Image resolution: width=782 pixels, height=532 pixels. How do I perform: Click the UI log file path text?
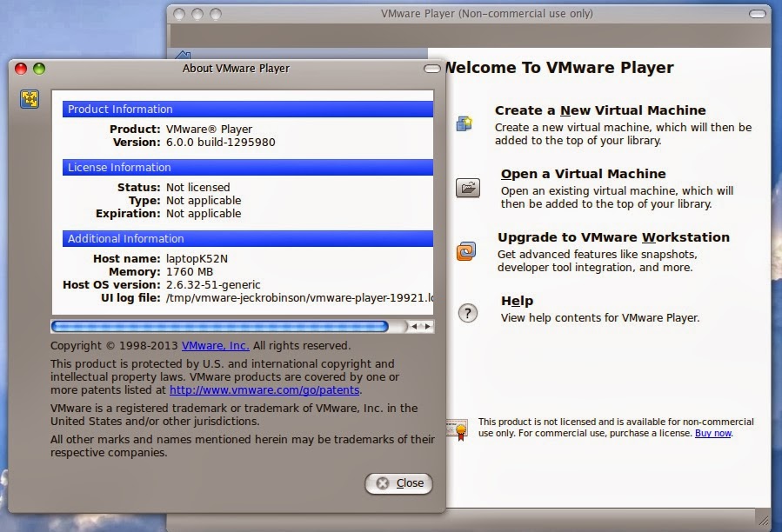point(299,297)
